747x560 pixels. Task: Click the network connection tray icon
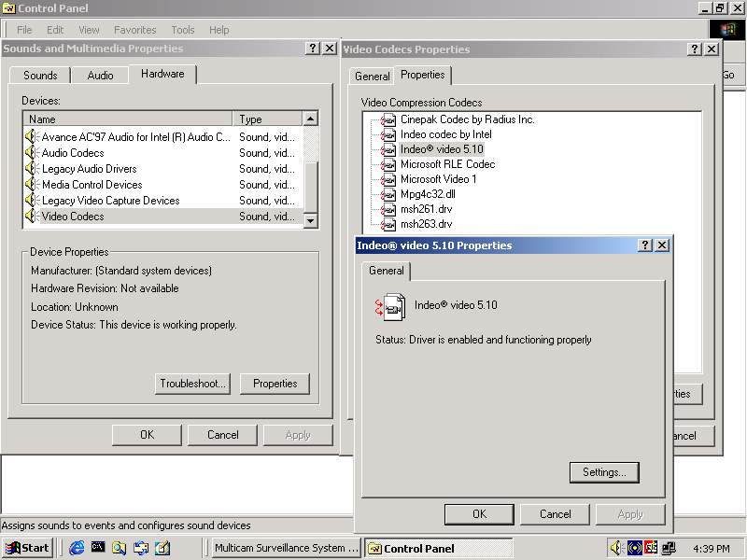pyautogui.click(x=669, y=548)
